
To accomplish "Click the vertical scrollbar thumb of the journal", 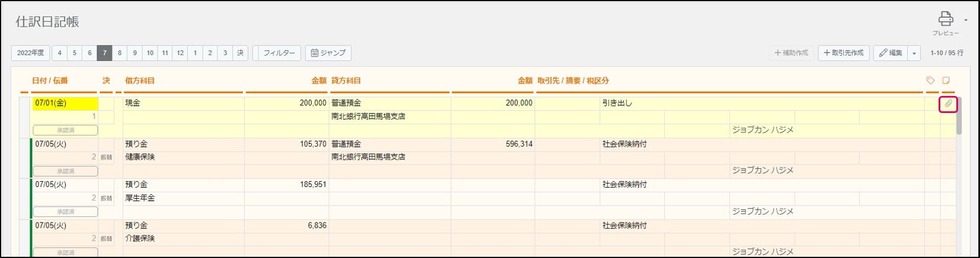I will tap(959, 116).
